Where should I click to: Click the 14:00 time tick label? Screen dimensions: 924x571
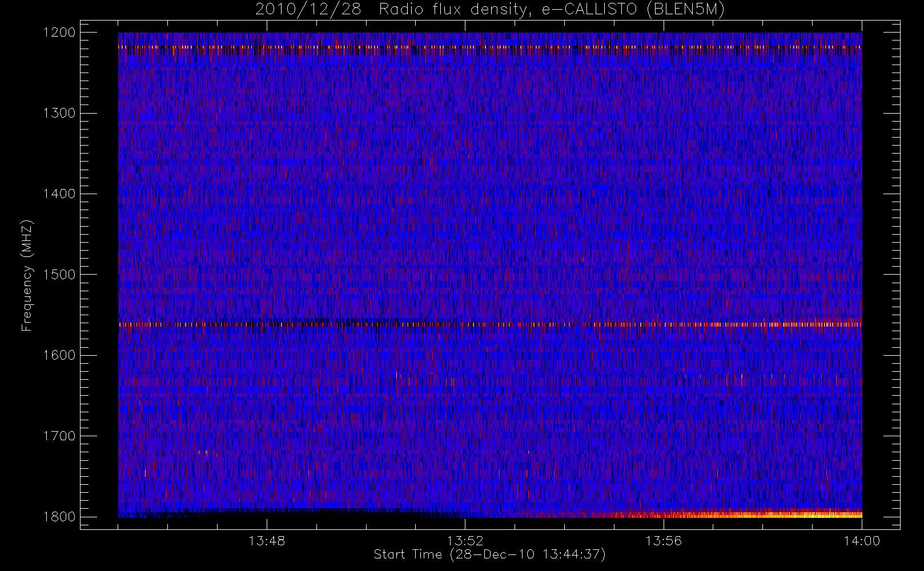point(862,541)
